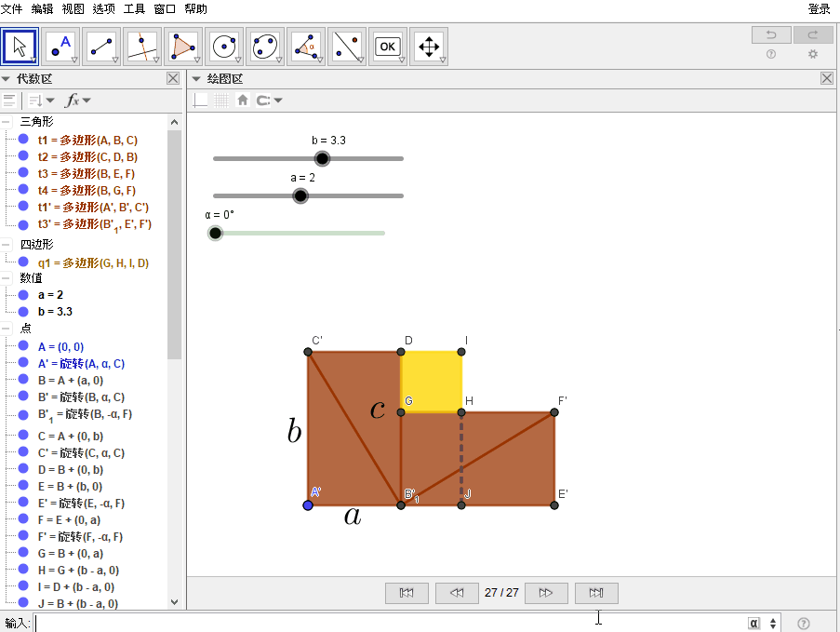The height and width of the screenshot is (632, 840).
Task: Select the Move Graphics View tool
Action: coord(429,47)
